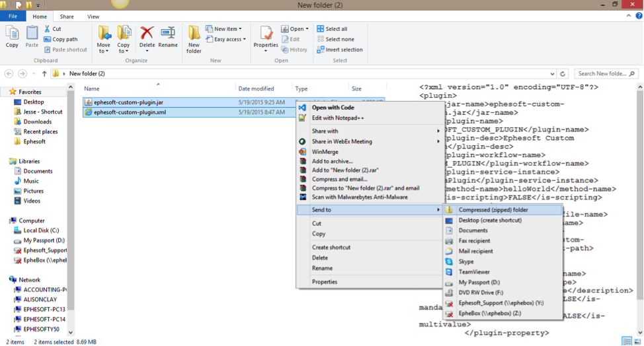Click Edit in the Open group

290,40
